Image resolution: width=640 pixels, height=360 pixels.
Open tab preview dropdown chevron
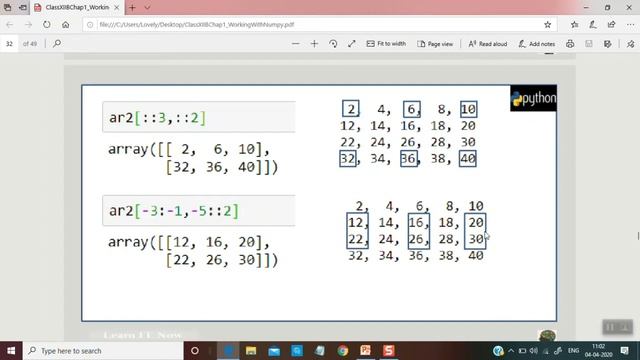pos(147,7)
